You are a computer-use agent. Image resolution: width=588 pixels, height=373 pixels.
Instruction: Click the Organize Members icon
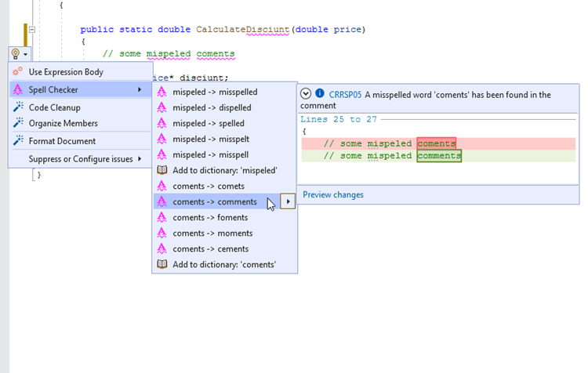pos(19,123)
